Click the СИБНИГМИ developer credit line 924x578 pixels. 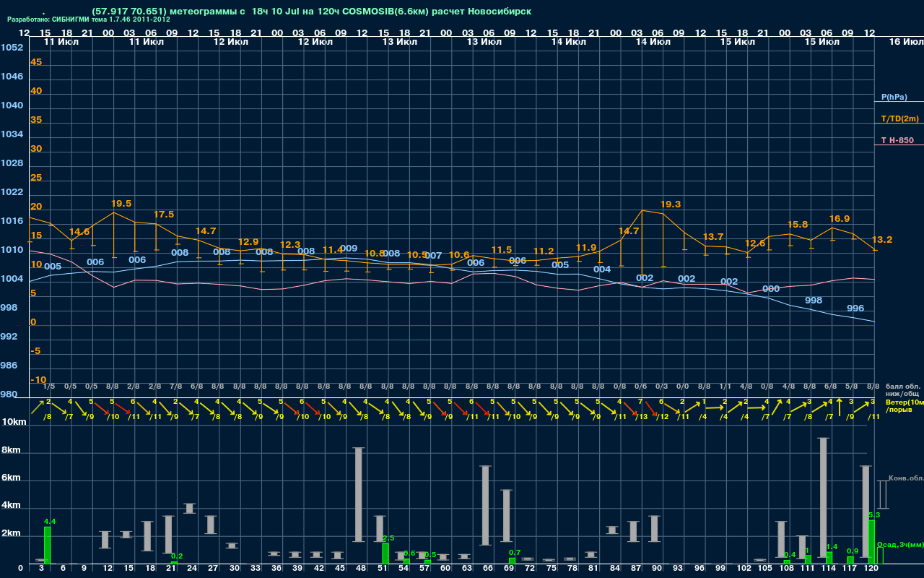88,20
